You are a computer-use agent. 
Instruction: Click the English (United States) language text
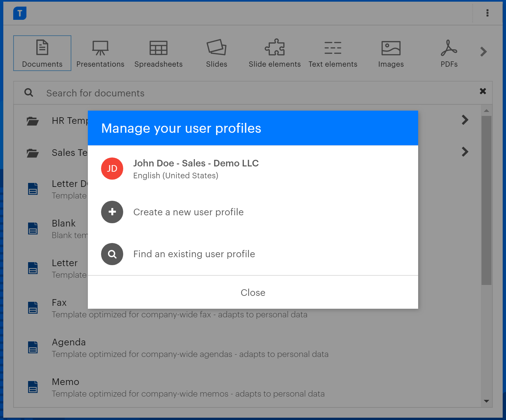176,176
